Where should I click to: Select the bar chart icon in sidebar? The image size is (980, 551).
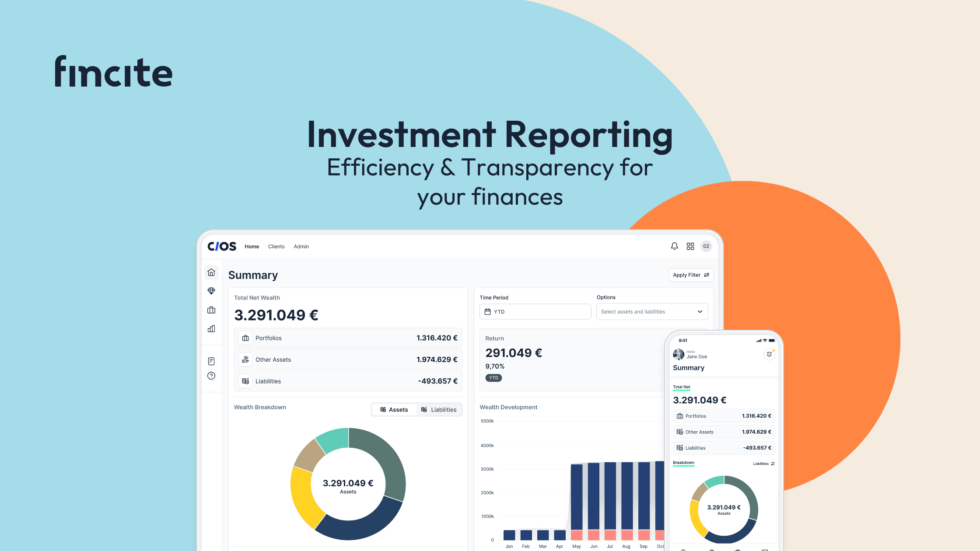coord(211,328)
